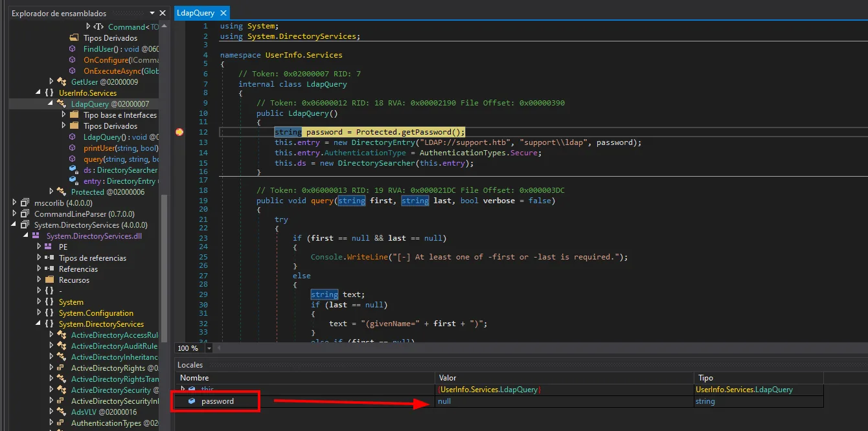
Task: Click the ActiveDirectoryRights @0 enum icon
Action: (x=62, y=368)
